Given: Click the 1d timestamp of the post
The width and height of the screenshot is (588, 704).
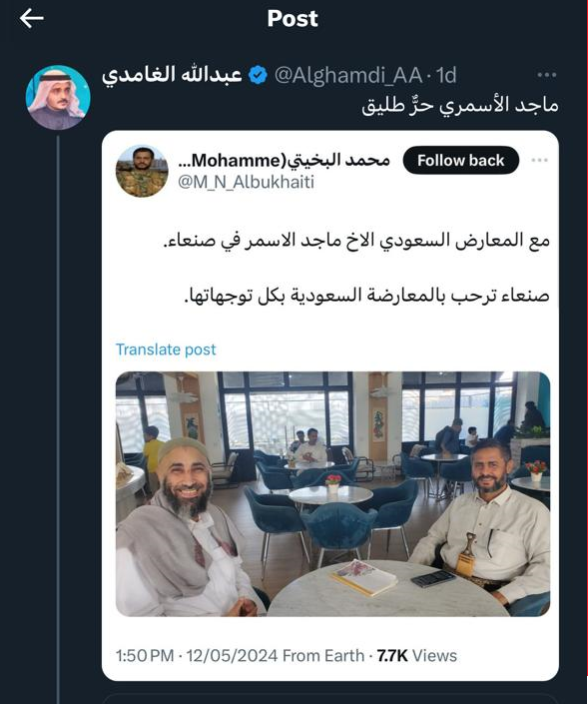Looking at the screenshot, I should [446, 76].
